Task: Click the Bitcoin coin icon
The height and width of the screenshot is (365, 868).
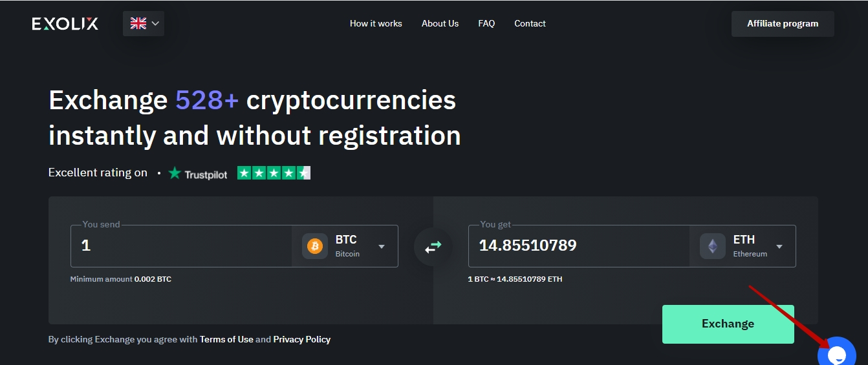Action: coord(315,246)
